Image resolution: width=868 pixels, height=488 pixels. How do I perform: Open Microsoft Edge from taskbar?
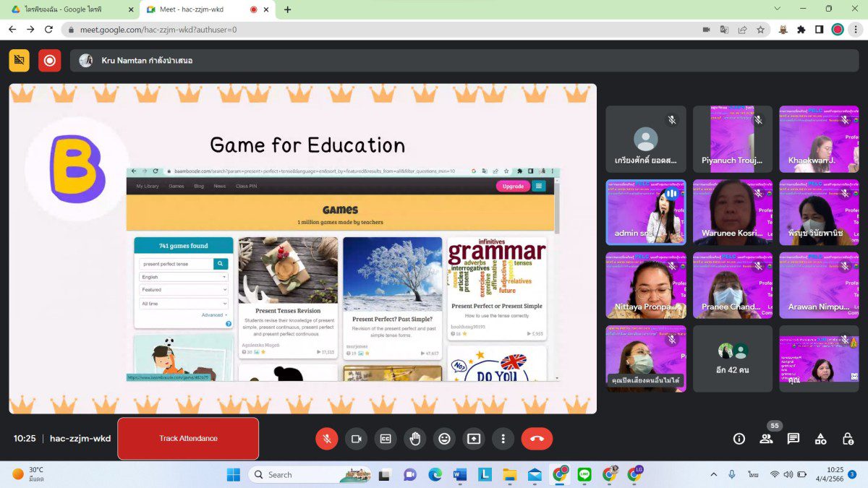point(435,474)
